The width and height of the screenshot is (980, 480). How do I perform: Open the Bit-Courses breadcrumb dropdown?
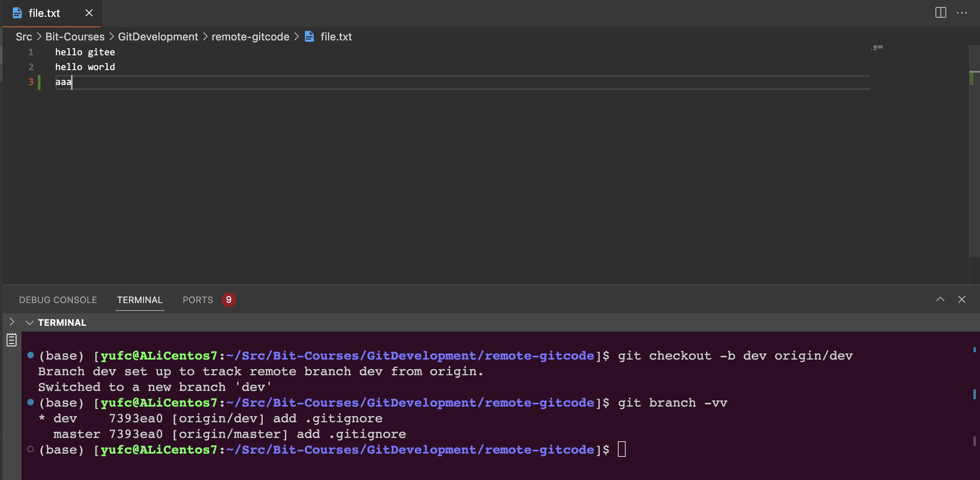[75, 37]
